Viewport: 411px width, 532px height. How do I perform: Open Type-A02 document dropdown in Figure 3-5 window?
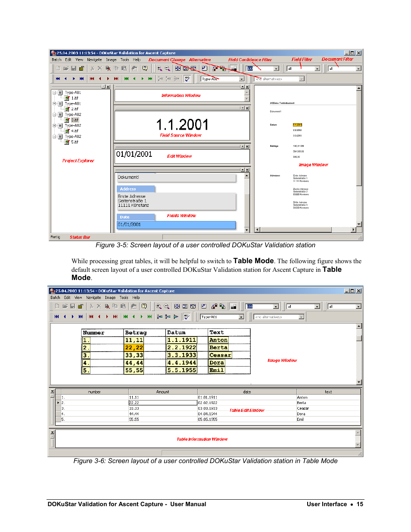tap(242, 79)
